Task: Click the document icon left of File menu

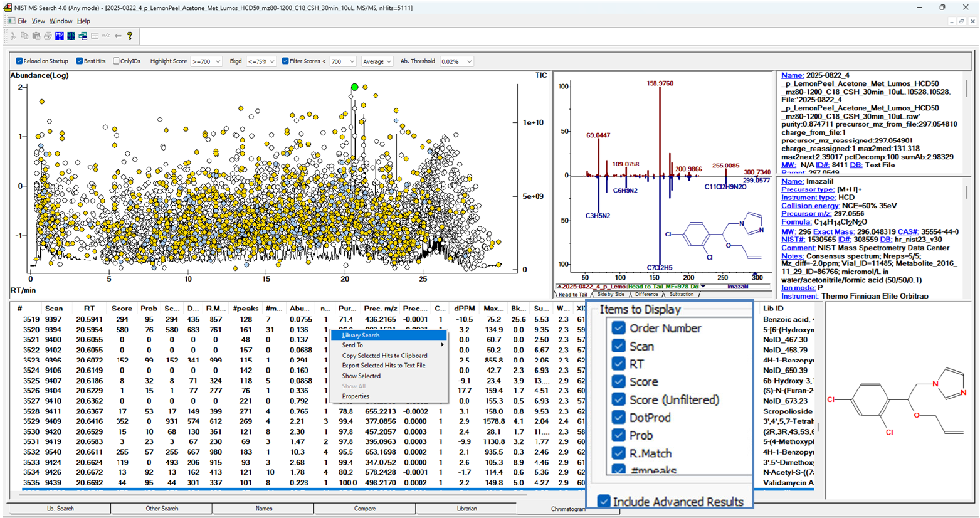Action: pos(11,21)
